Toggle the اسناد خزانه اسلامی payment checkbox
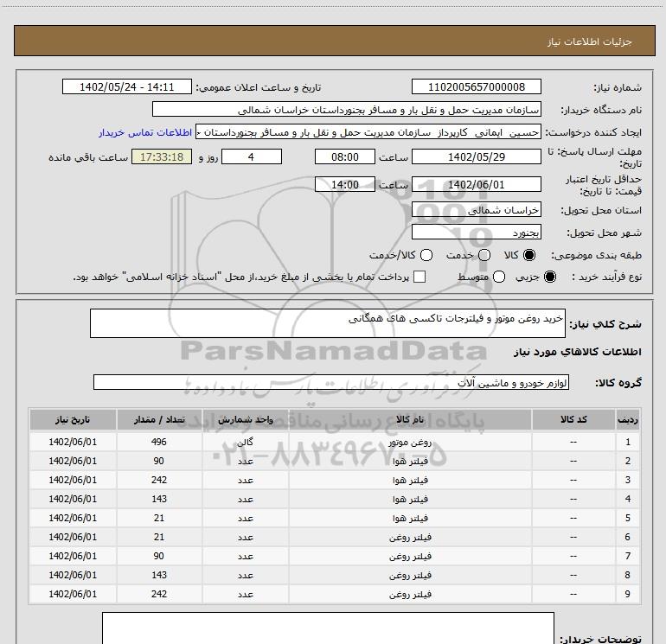Viewport: 666px width, 644px height. [419, 277]
